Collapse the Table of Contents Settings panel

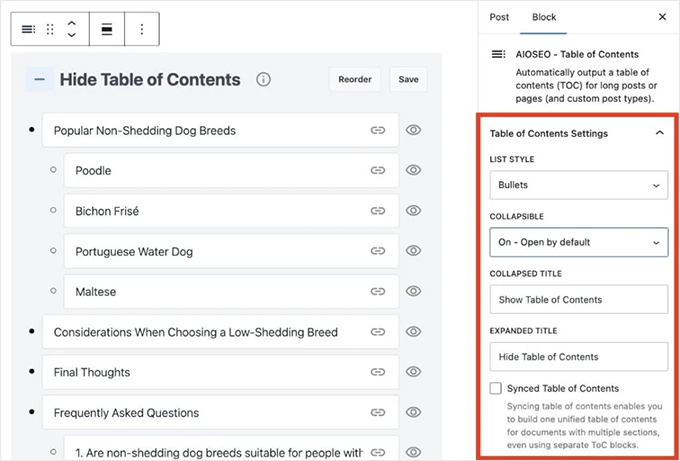pyautogui.click(x=658, y=133)
